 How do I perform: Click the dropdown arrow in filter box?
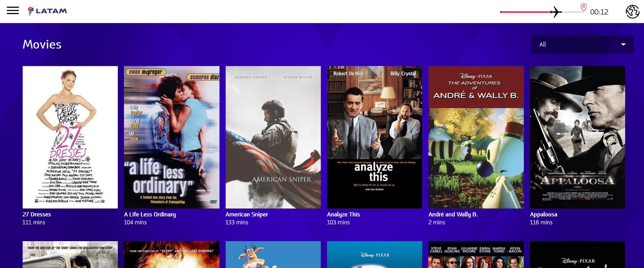(x=623, y=44)
